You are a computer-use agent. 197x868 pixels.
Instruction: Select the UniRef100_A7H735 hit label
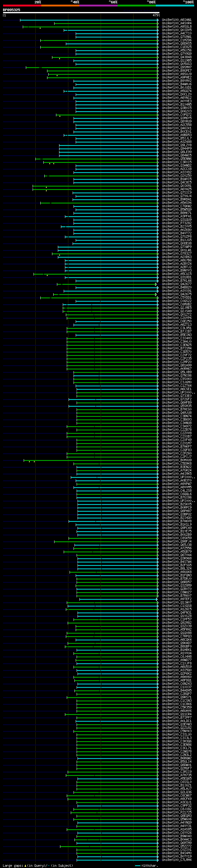pos(176,775)
